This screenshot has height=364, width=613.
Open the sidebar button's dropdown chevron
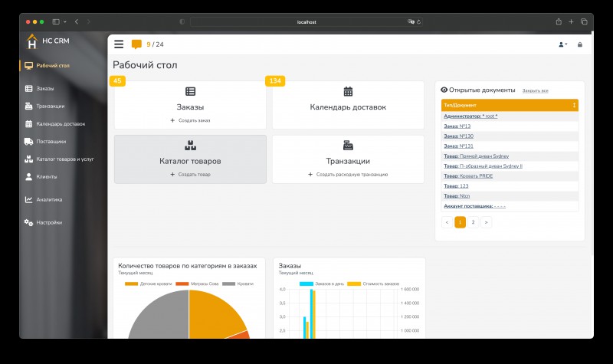[65, 22]
